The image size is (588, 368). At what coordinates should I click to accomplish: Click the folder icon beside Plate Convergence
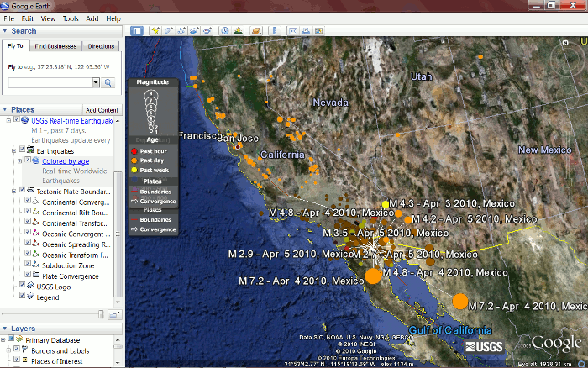pos(36,276)
